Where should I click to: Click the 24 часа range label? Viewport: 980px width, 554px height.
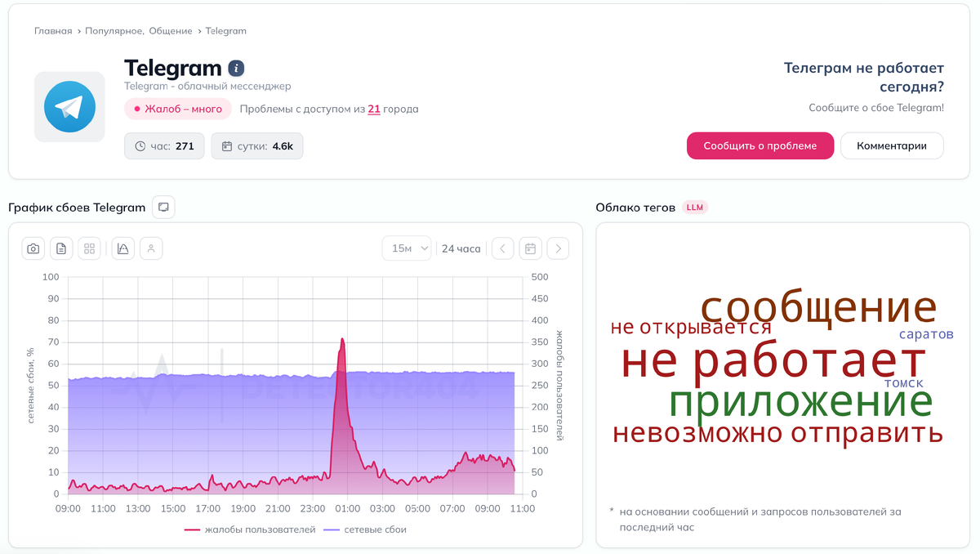click(x=461, y=248)
